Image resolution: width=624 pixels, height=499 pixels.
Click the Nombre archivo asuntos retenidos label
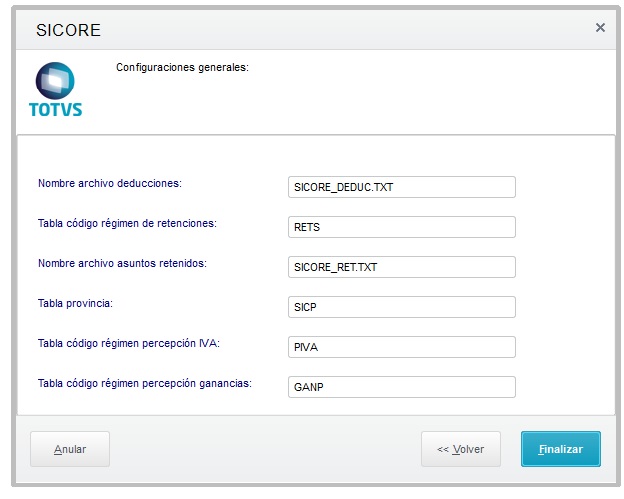pyautogui.click(x=122, y=263)
